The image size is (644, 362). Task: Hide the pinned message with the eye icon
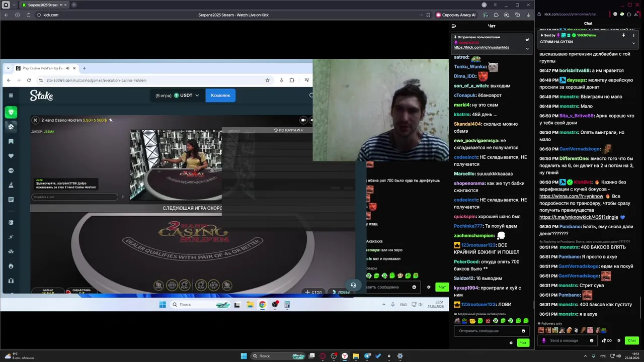tap(527, 40)
